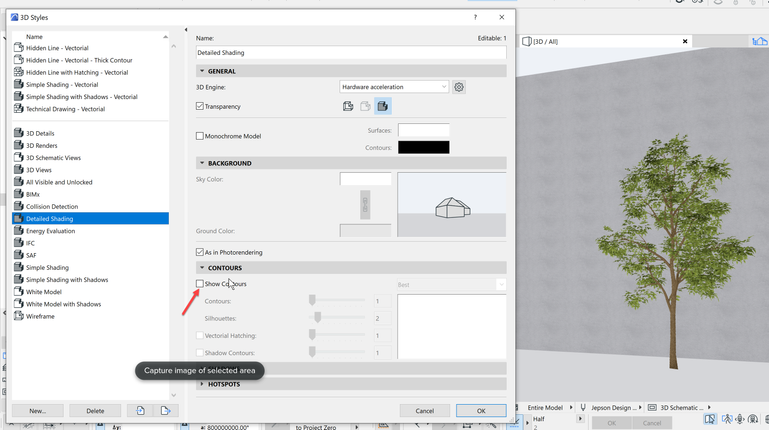
Task: Collapse style list with left panel arrow
Action: coord(186,30)
